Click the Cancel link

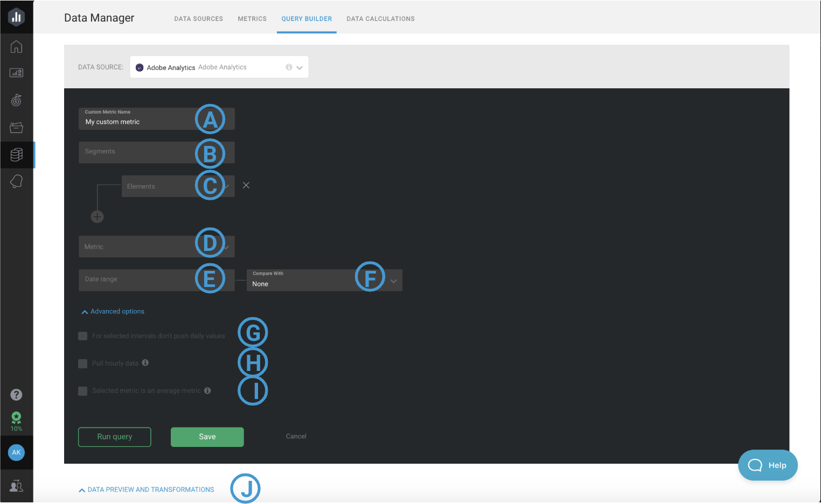point(296,436)
